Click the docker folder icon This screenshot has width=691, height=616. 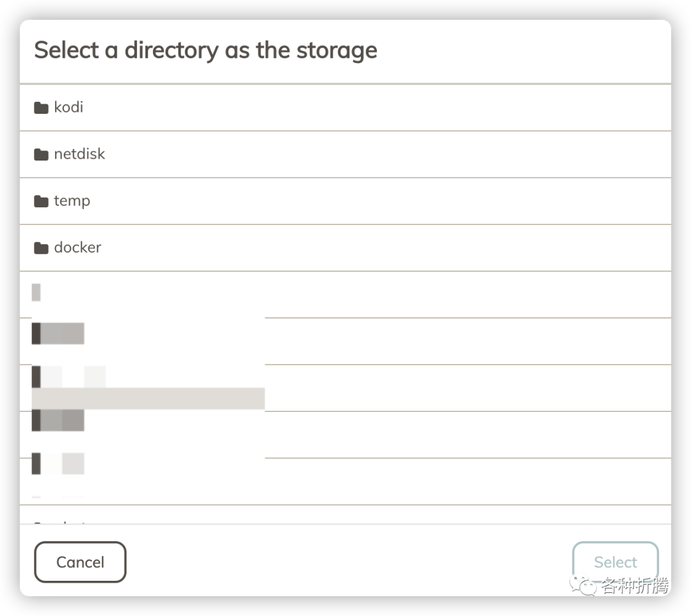pyautogui.click(x=42, y=248)
